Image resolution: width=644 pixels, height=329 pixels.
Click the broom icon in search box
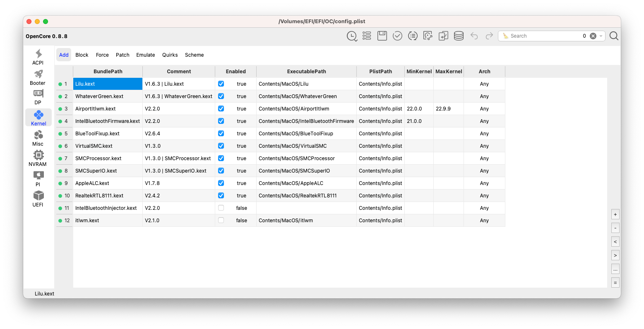505,36
